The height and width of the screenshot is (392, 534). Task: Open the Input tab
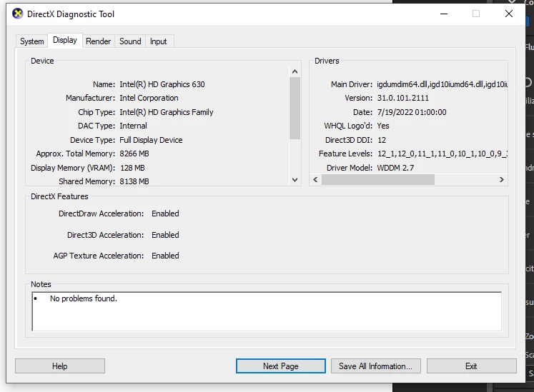(x=159, y=41)
